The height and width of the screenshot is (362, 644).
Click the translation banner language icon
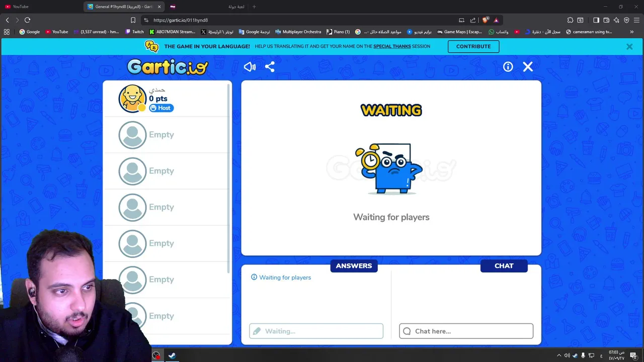pyautogui.click(x=151, y=46)
